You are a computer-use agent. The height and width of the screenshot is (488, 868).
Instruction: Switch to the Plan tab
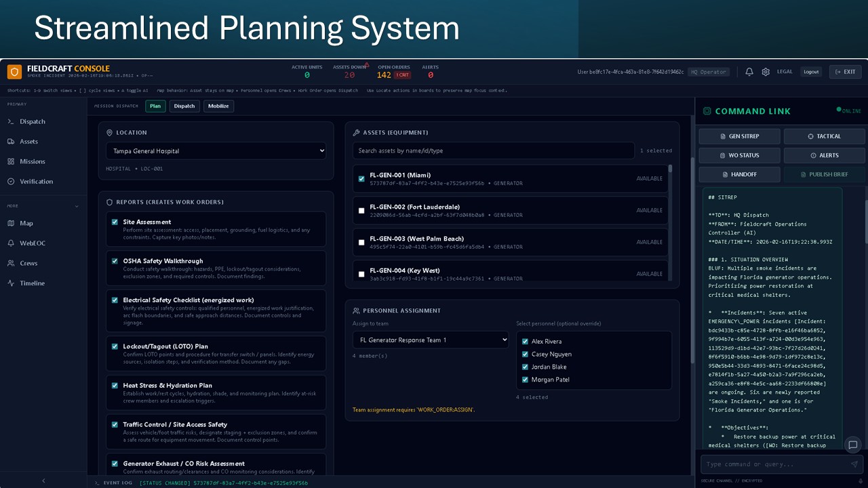[x=155, y=106]
